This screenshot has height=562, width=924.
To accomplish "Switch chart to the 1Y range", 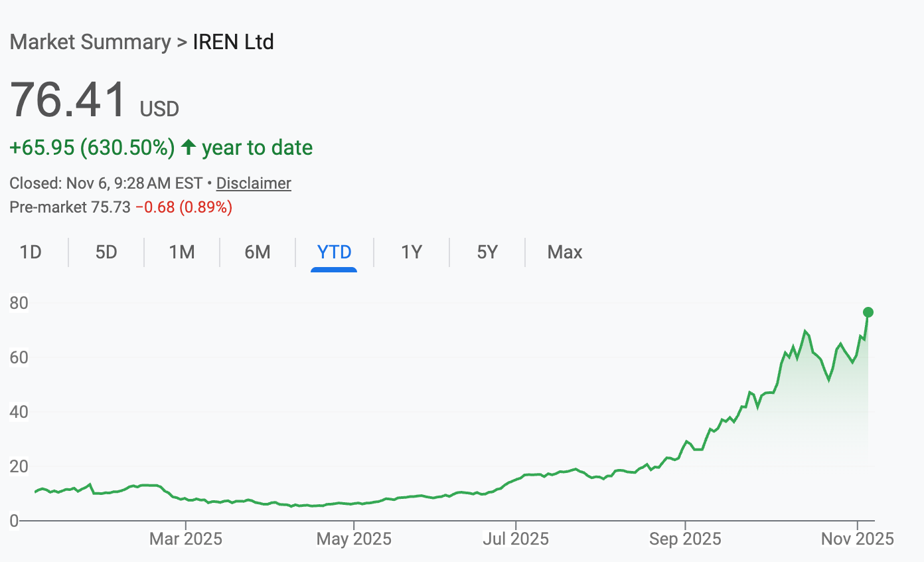I will tap(412, 252).
